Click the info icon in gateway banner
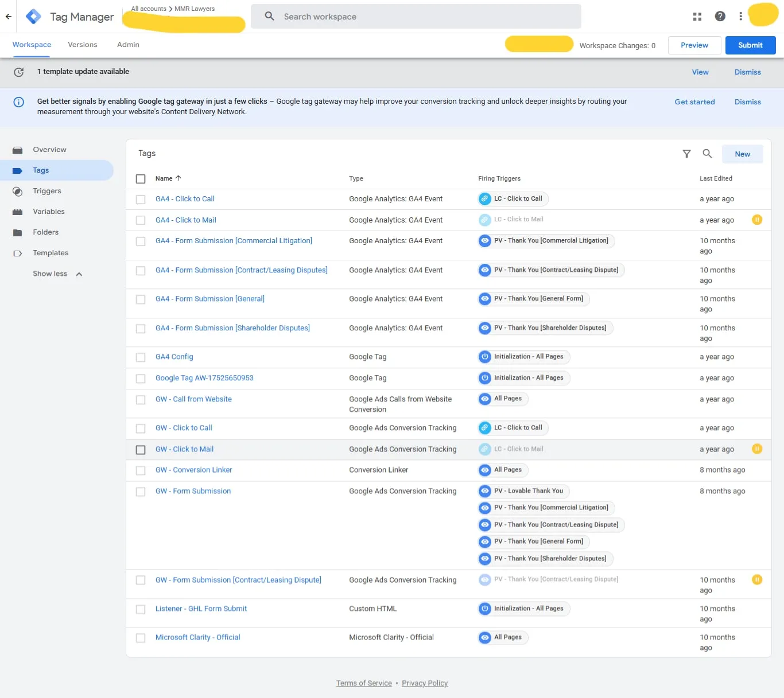The image size is (784, 698). pos(19,102)
